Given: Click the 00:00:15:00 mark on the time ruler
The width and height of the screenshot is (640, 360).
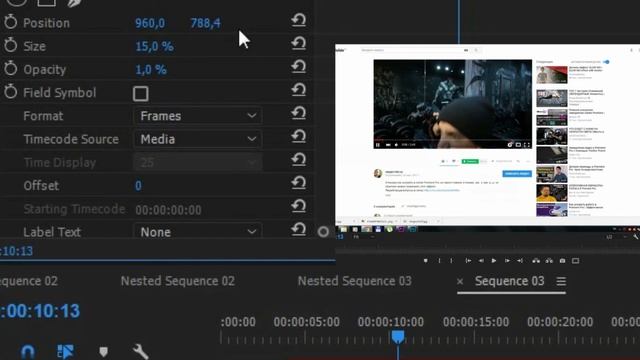Looking at the screenshot, I should click(x=476, y=322).
